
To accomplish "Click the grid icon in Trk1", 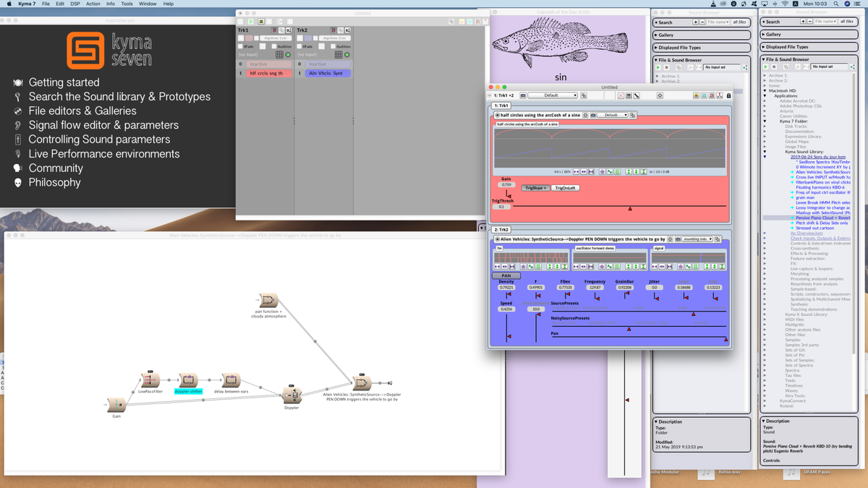I will [x=279, y=54].
